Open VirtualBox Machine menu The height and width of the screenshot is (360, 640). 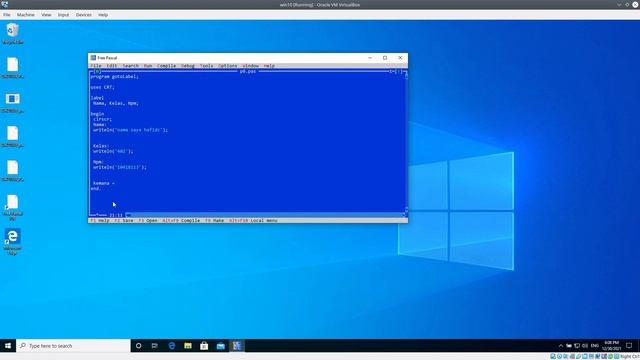tap(26, 15)
